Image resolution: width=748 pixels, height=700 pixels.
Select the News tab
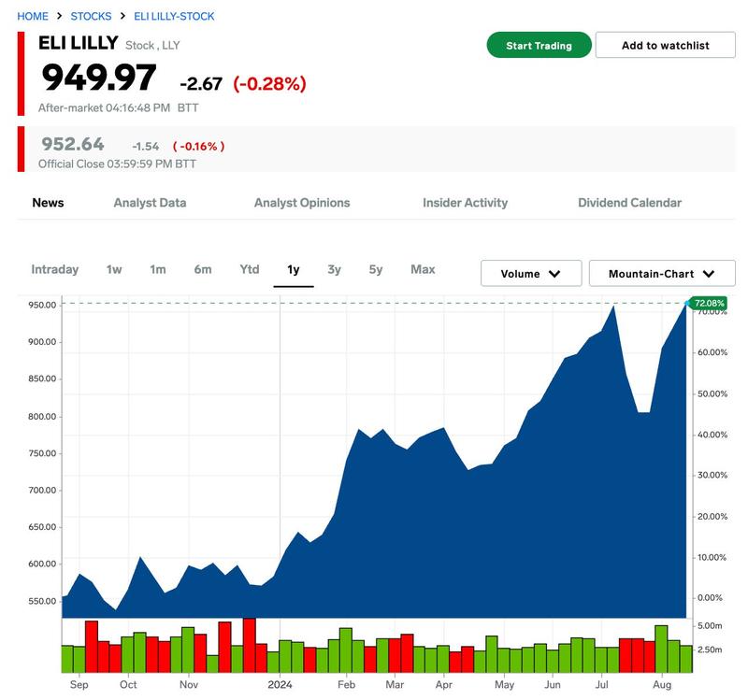48,203
